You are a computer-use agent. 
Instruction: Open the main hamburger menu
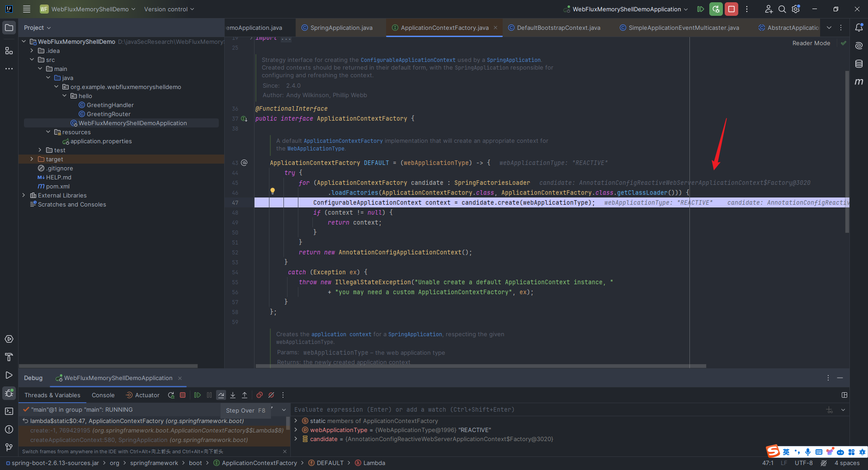coord(27,9)
